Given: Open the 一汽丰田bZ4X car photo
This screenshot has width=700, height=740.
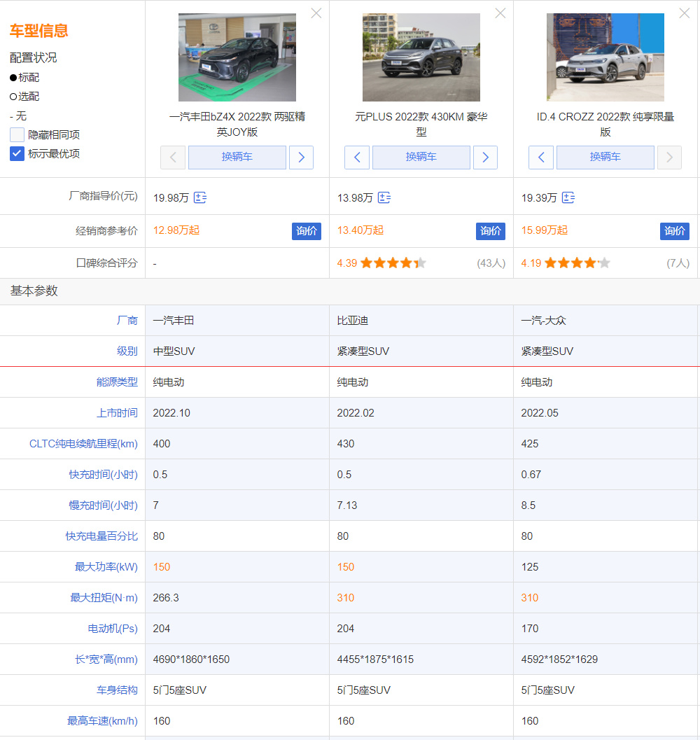Looking at the screenshot, I should [x=237, y=57].
